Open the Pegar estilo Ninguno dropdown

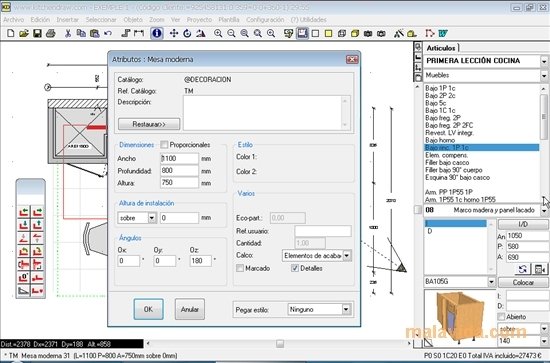346,309
